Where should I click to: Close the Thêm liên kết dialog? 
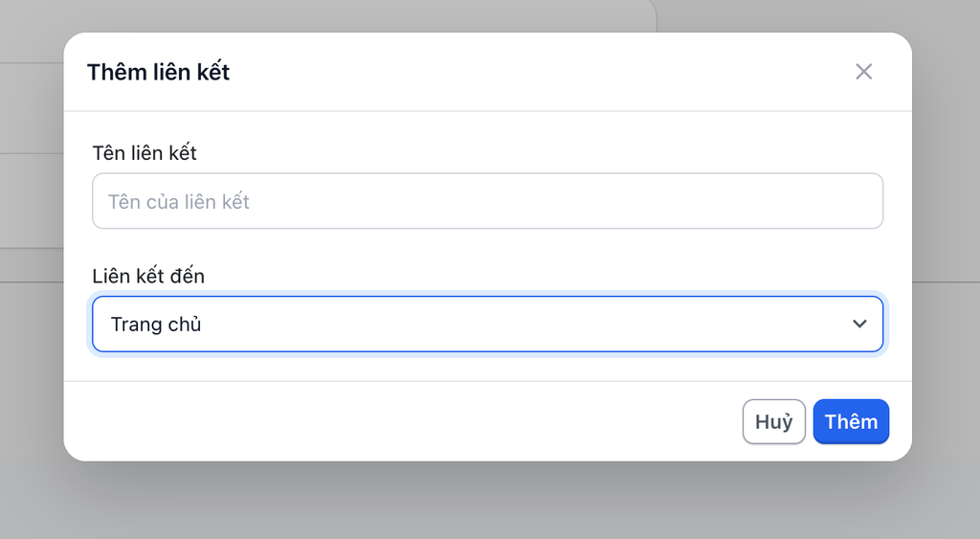pyautogui.click(x=863, y=72)
